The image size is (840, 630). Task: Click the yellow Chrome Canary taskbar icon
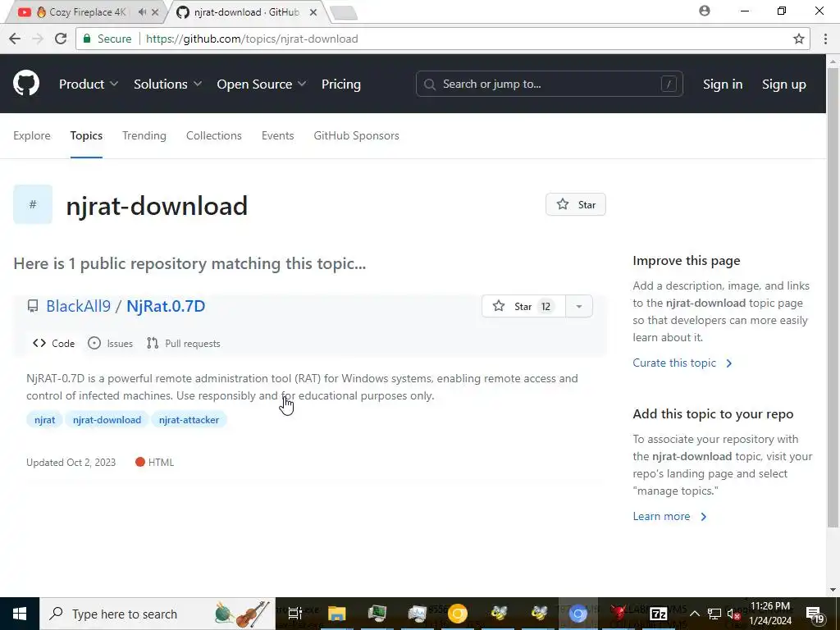[458, 614]
